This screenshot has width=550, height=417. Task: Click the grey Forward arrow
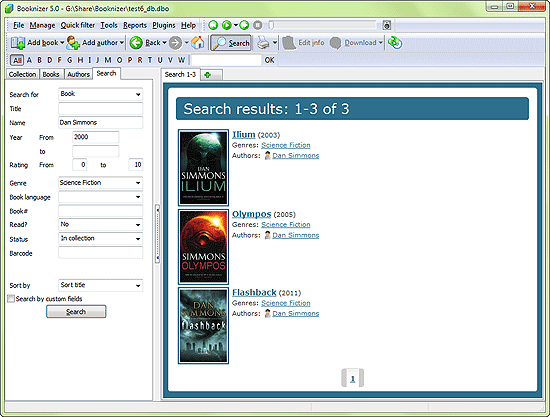pyautogui.click(x=175, y=43)
